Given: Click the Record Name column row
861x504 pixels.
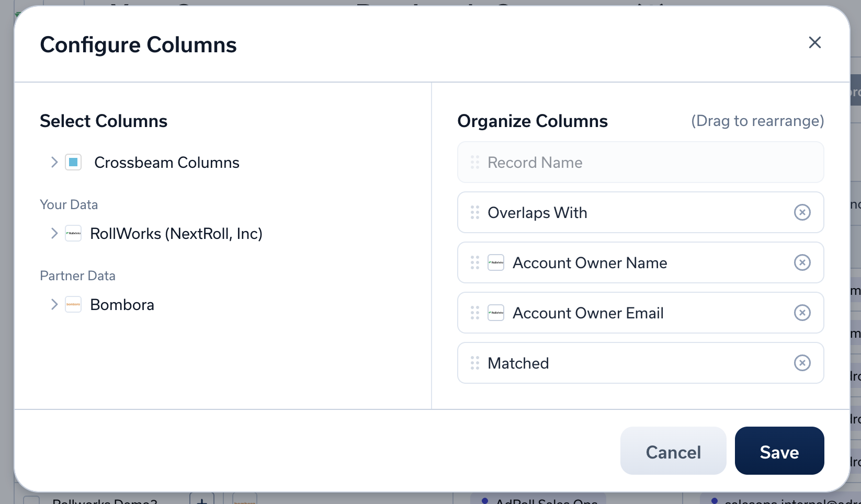Looking at the screenshot, I should pyautogui.click(x=640, y=162).
